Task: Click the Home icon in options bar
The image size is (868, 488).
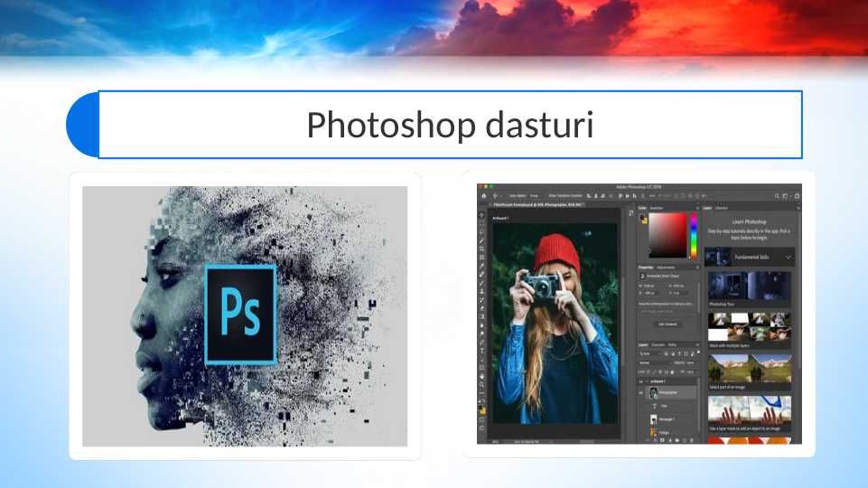Action: [x=484, y=195]
